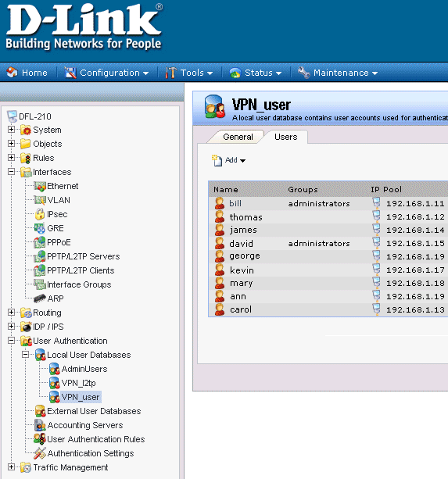This screenshot has height=479, width=448.
Task: Select VPN_user in the tree
Action: point(81,397)
